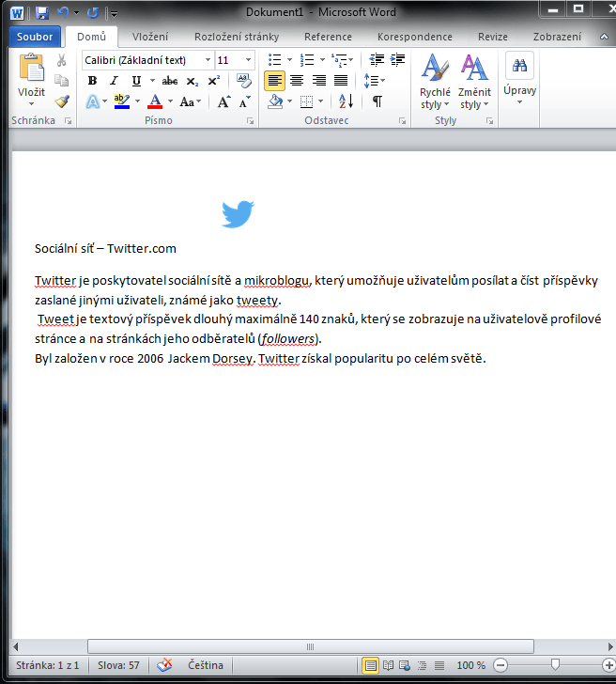Click the red font color button
The width and height of the screenshot is (616, 684).
click(155, 101)
